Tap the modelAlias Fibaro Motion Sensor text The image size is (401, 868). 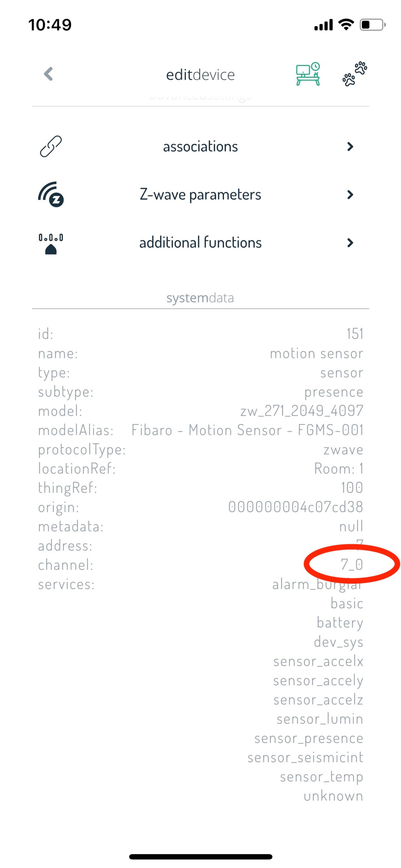coord(247,430)
